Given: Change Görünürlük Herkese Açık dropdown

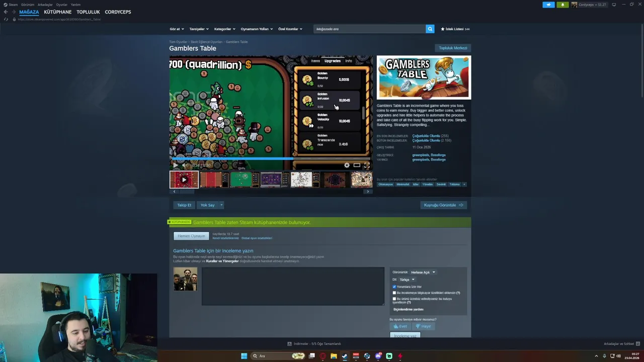Looking at the screenshot, I should pos(423,272).
